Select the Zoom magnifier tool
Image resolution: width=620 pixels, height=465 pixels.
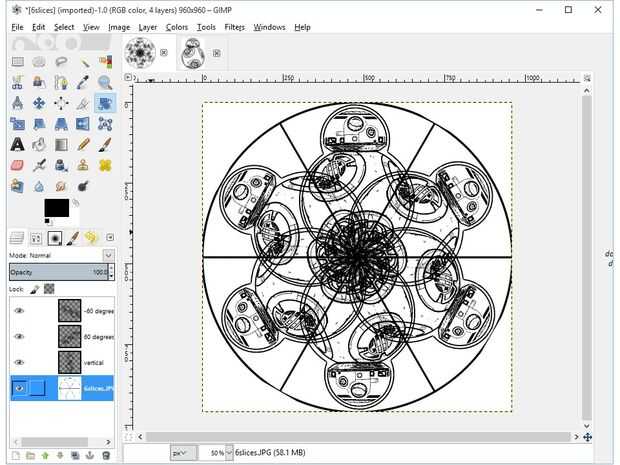105,83
